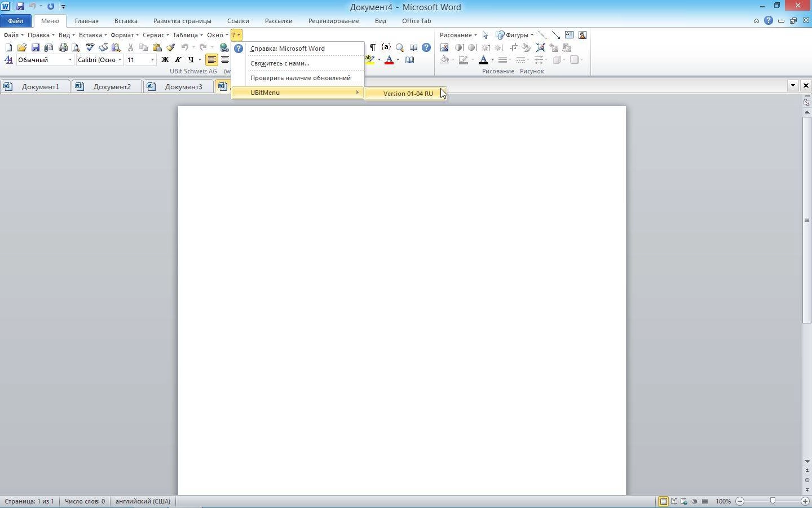The image size is (812, 508).
Task: Click page indicator Страница: 1 из 1
Action: point(29,501)
